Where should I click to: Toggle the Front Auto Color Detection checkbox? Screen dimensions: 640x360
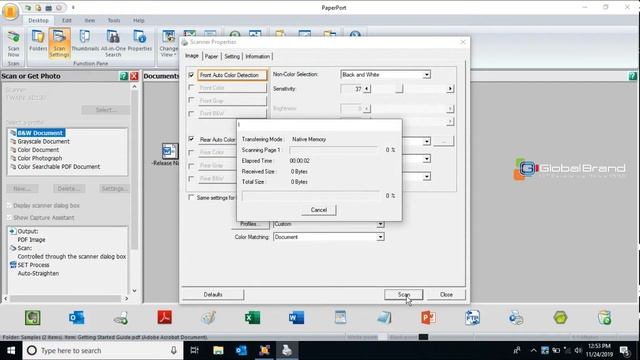tap(191, 75)
